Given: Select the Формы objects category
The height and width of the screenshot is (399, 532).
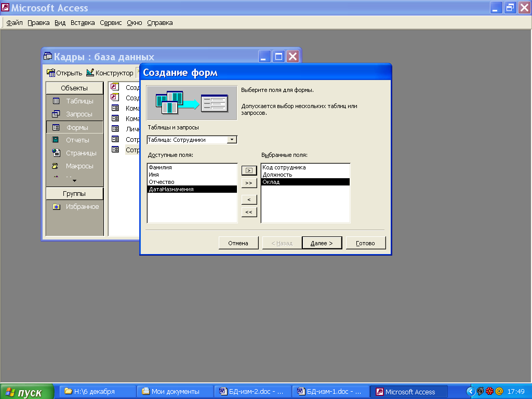Looking at the screenshot, I should [74, 127].
